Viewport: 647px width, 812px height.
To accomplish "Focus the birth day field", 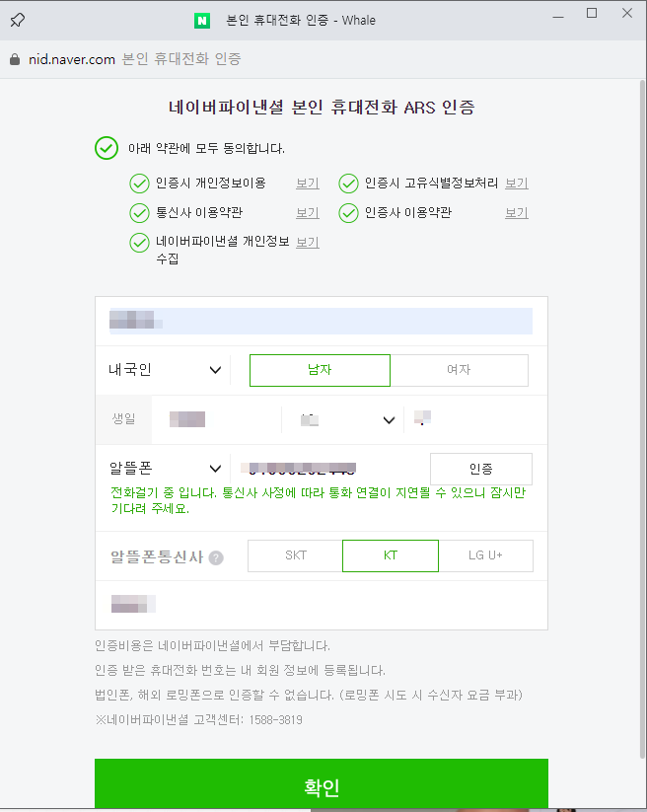I will [475, 419].
